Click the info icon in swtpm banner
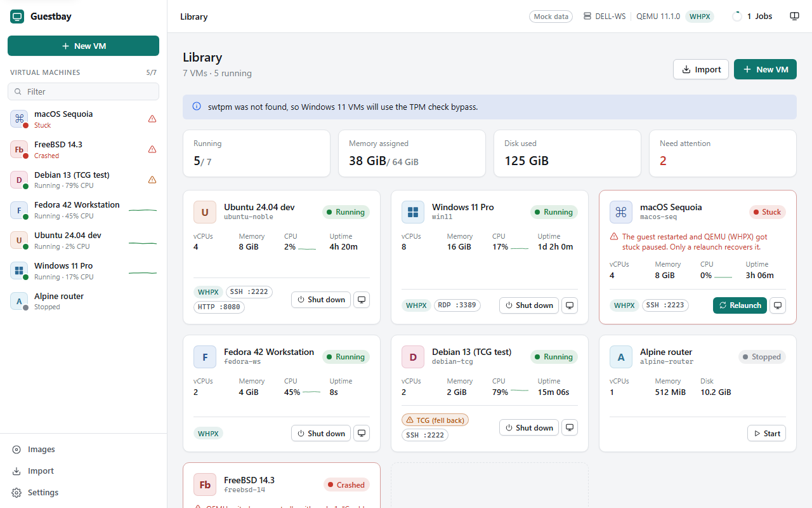This screenshot has width=812, height=508. click(197, 107)
